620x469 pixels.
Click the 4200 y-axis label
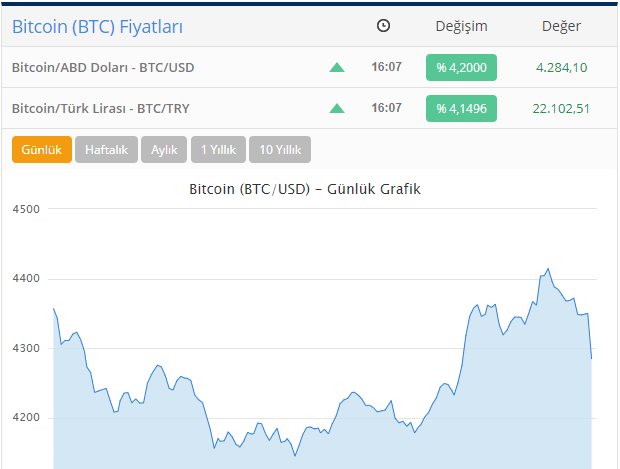pos(26,417)
